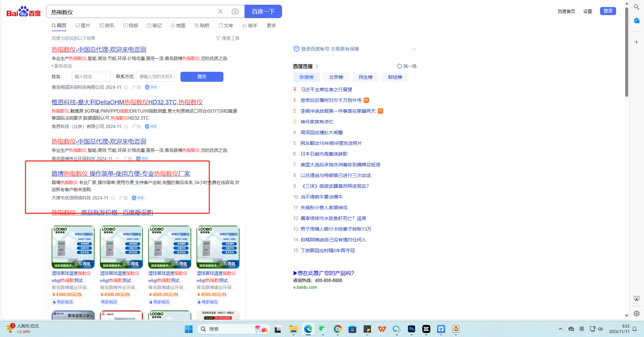Click the plus icon in Edge sidebar
Image resolution: width=644 pixels, height=337 pixels.
pos(636,42)
